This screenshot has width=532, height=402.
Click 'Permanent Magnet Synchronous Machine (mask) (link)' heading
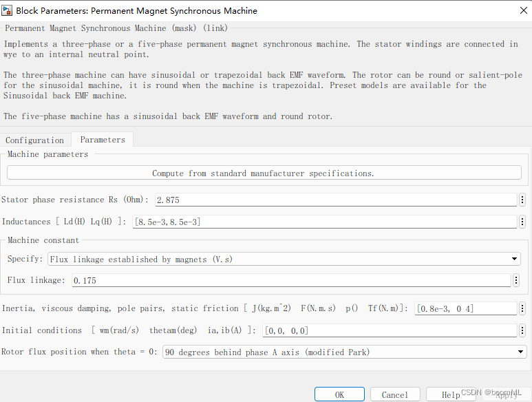[116, 28]
